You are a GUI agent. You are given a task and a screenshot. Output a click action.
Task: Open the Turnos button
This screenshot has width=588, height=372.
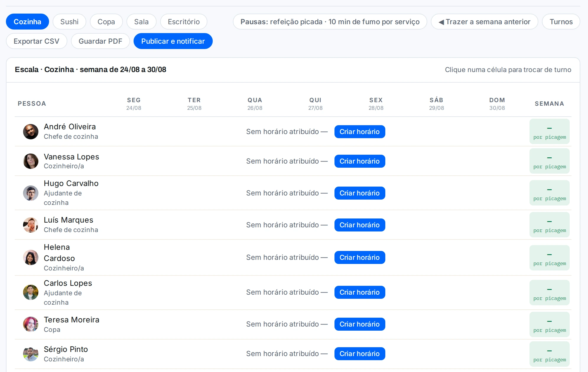[x=561, y=22]
